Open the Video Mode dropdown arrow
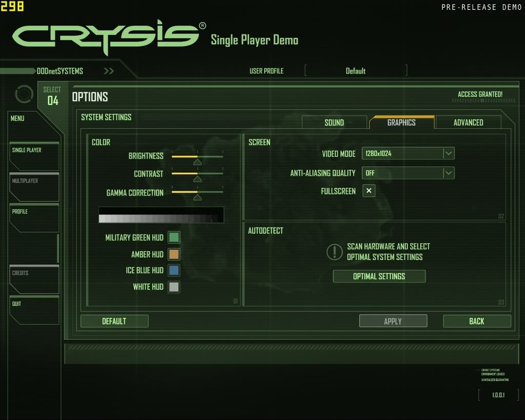 point(448,153)
